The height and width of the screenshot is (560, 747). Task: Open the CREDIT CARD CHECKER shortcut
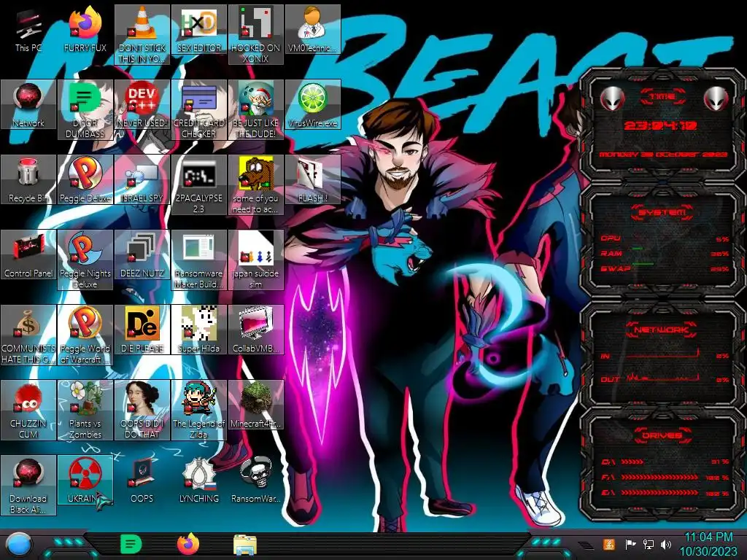198,109
